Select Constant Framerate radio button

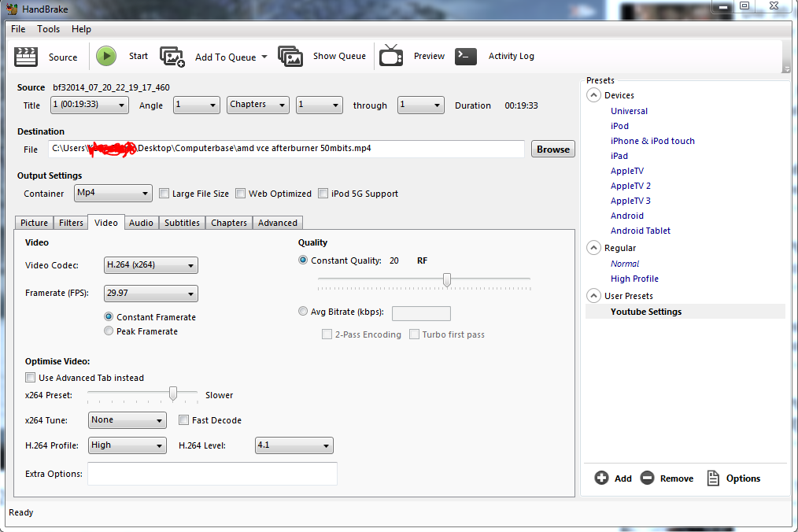[x=109, y=316]
